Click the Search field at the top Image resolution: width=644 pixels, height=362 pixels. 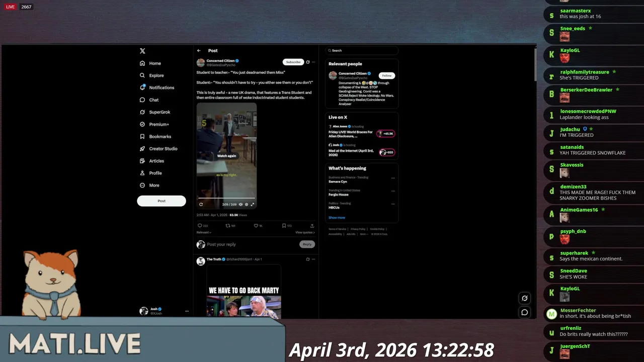[x=362, y=50]
